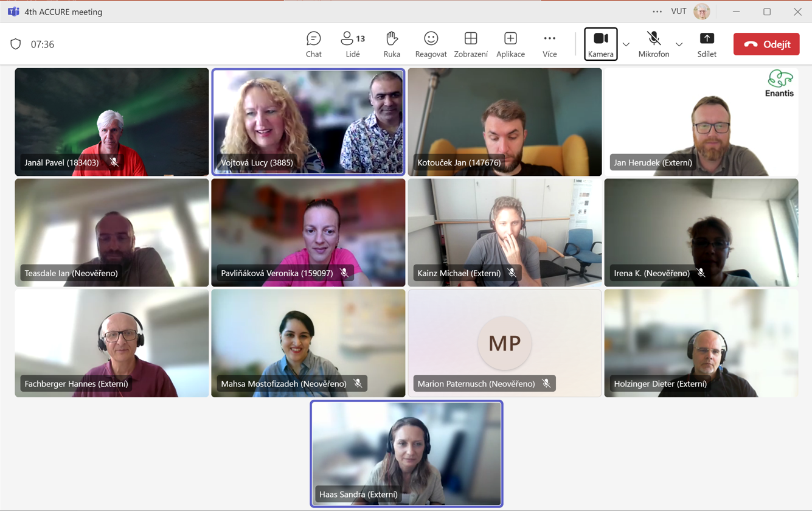Select Marion Paternusch's MP avatar tile
812x511 pixels.
coord(504,342)
